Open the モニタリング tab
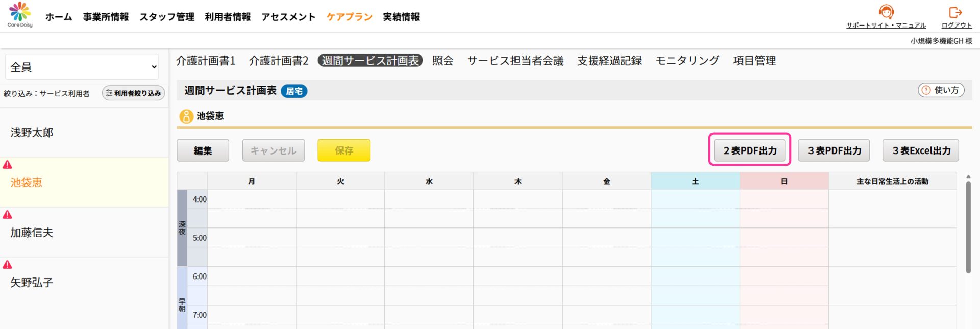 [x=687, y=61]
